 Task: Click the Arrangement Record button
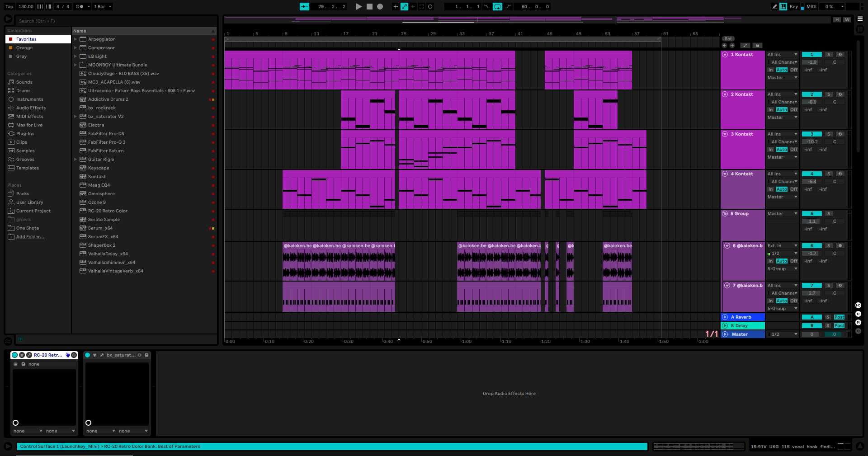coord(380,6)
